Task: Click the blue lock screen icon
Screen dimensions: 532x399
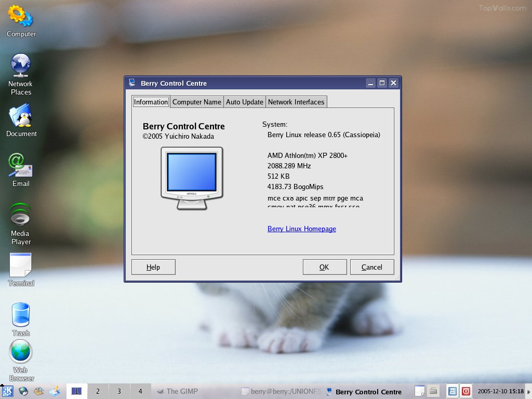Action: tap(452, 391)
